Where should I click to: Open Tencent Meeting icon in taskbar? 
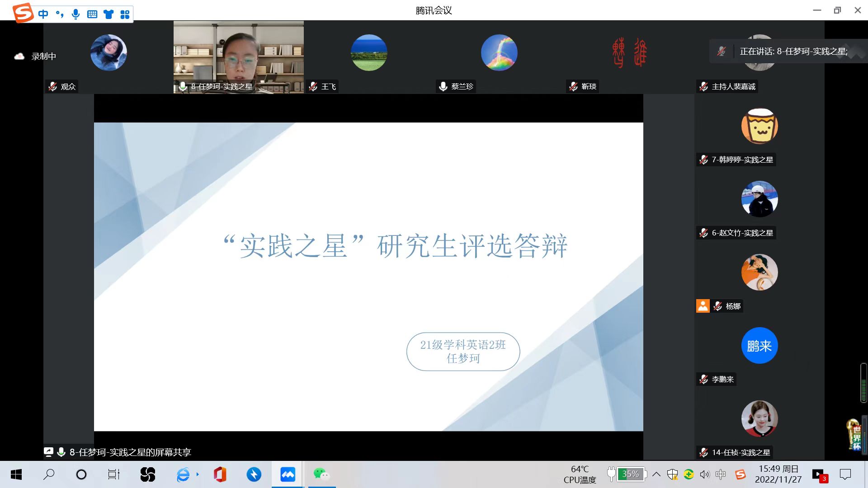[288, 474]
